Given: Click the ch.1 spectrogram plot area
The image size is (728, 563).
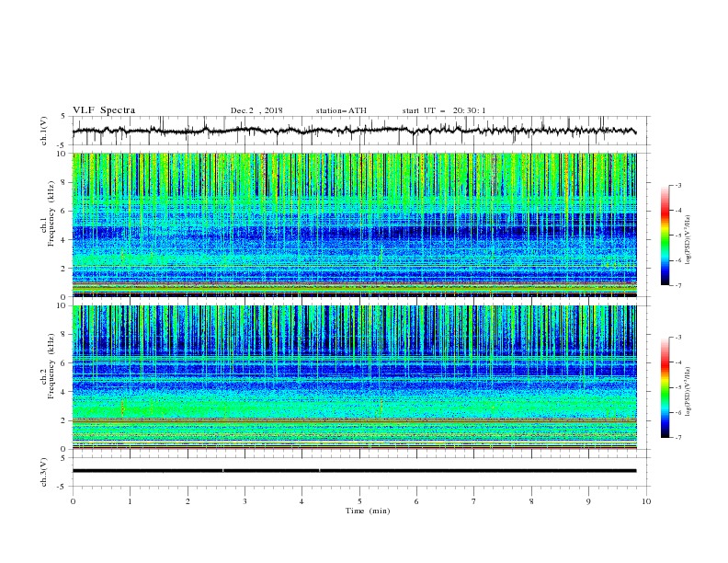Looking at the screenshot, I should [354, 224].
